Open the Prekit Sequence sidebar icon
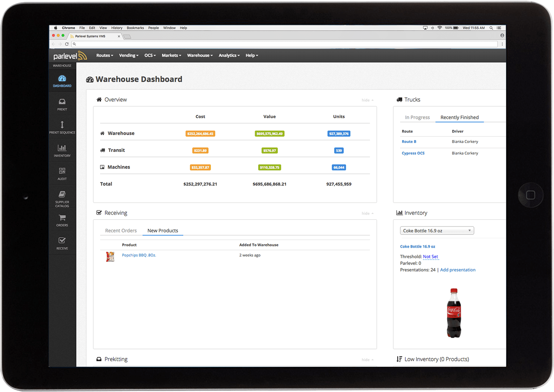This screenshot has height=392, width=554. (62, 125)
